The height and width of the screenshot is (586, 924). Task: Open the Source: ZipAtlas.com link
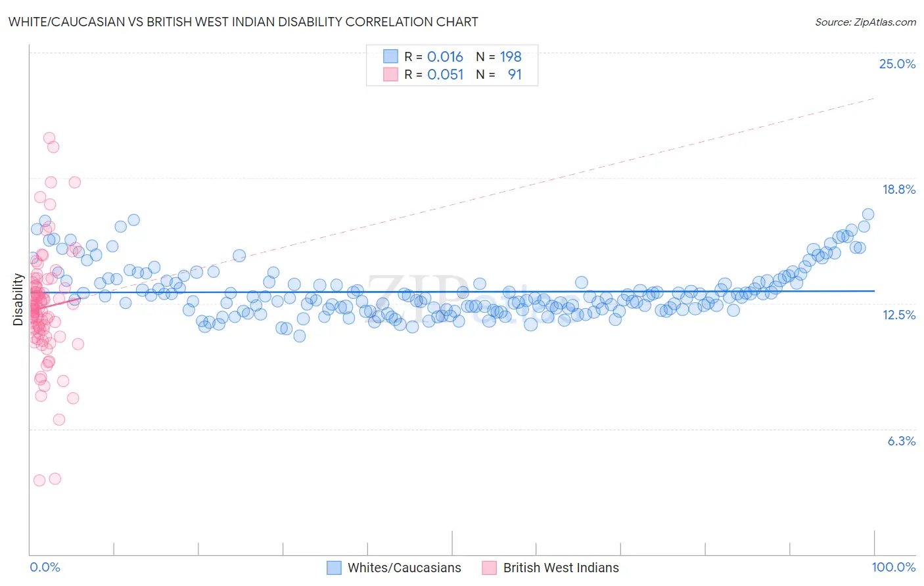(x=866, y=22)
